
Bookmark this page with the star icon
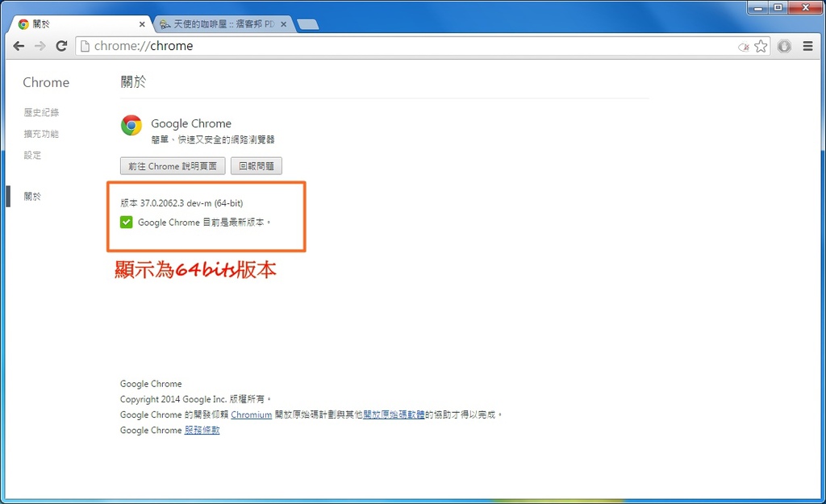[761, 46]
